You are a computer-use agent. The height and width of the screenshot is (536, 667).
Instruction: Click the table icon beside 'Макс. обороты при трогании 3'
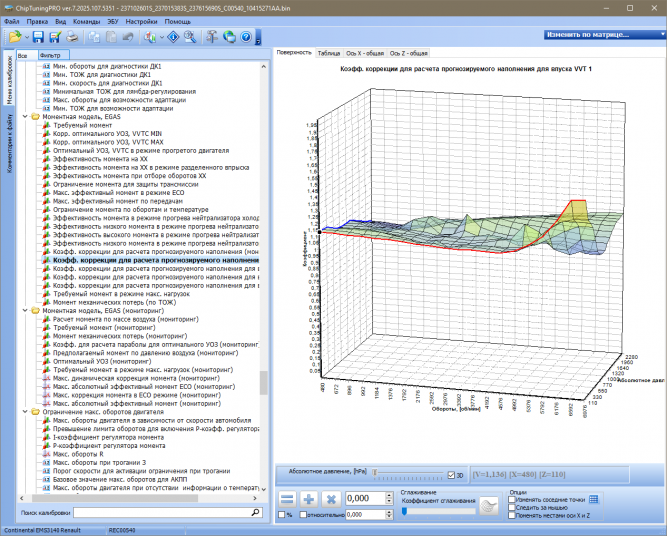[46, 462]
